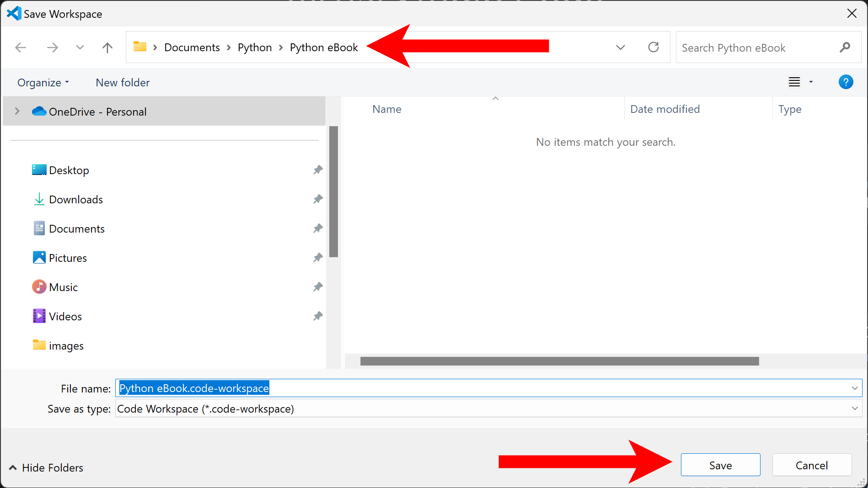Viewport: 868px width, 488px height.
Task: Click the Back navigation arrow
Action: point(21,48)
